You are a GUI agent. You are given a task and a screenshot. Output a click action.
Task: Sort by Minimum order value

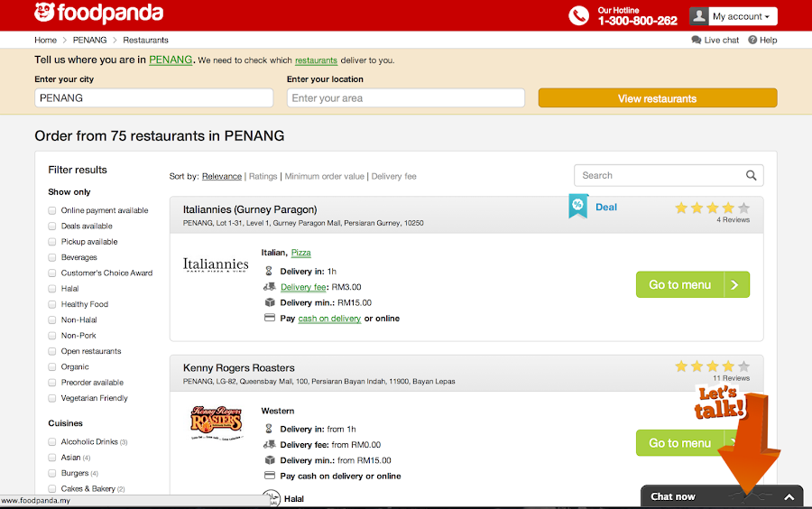coord(324,176)
